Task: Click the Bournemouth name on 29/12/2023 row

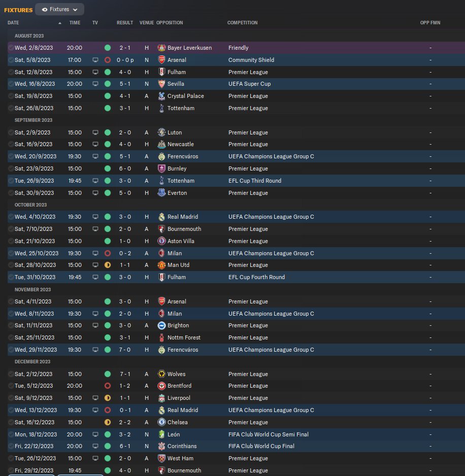Action: point(184,470)
